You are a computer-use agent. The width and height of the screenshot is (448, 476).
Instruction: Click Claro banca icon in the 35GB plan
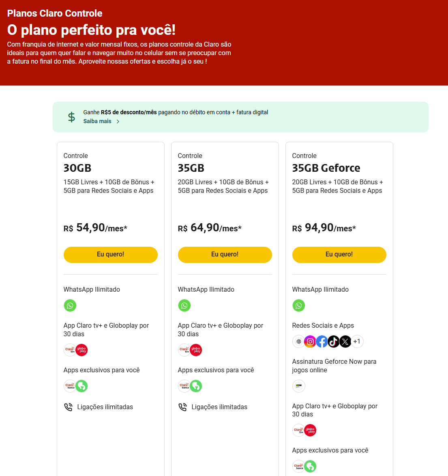pos(184,386)
